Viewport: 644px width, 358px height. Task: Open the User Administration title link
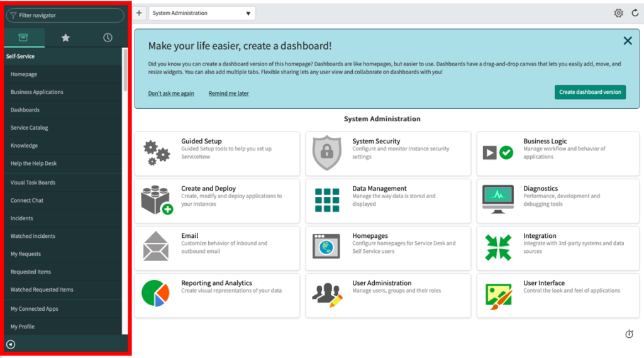[x=382, y=282]
